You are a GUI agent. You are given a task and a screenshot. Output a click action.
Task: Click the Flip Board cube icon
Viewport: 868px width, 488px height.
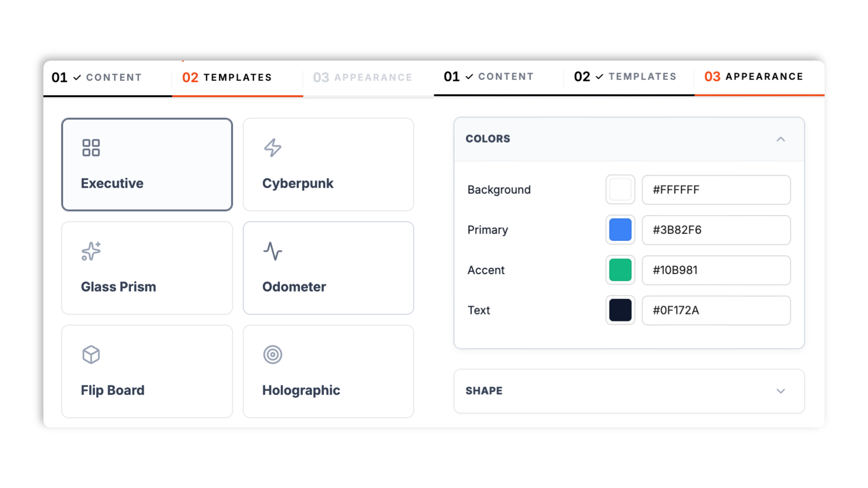pyautogui.click(x=91, y=355)
